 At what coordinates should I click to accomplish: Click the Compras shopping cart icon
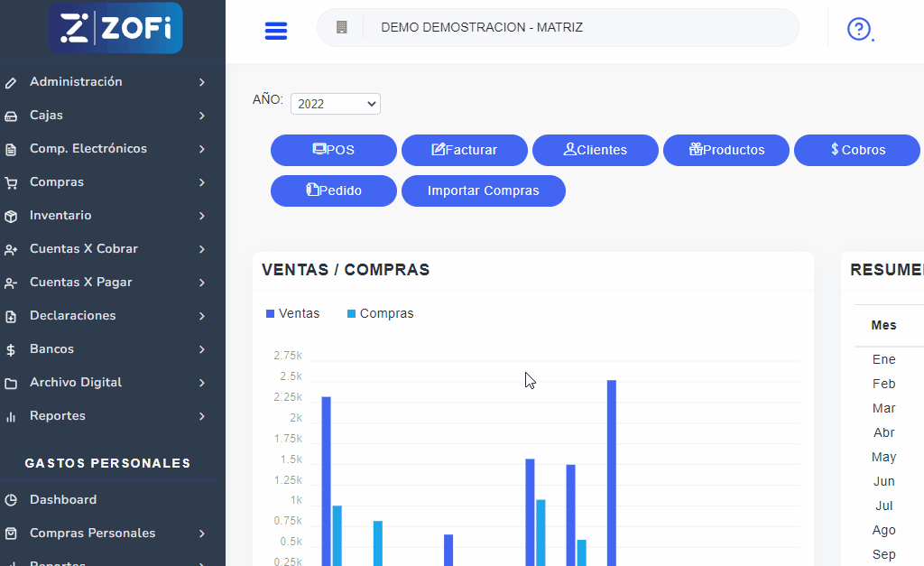tap(11, 183)
